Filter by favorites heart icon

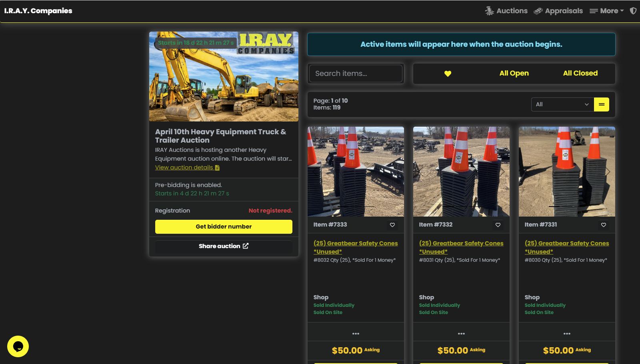tap(448, 74)
